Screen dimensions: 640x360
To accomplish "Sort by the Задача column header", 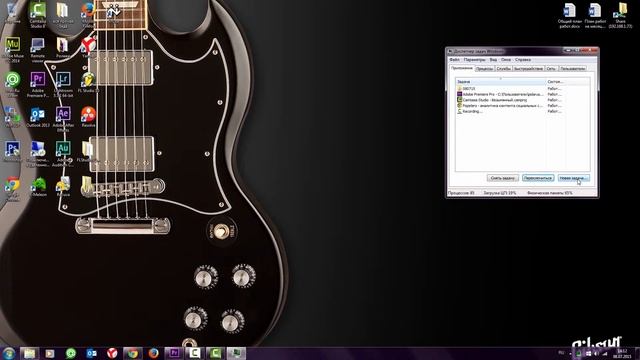I will [501, 82].
